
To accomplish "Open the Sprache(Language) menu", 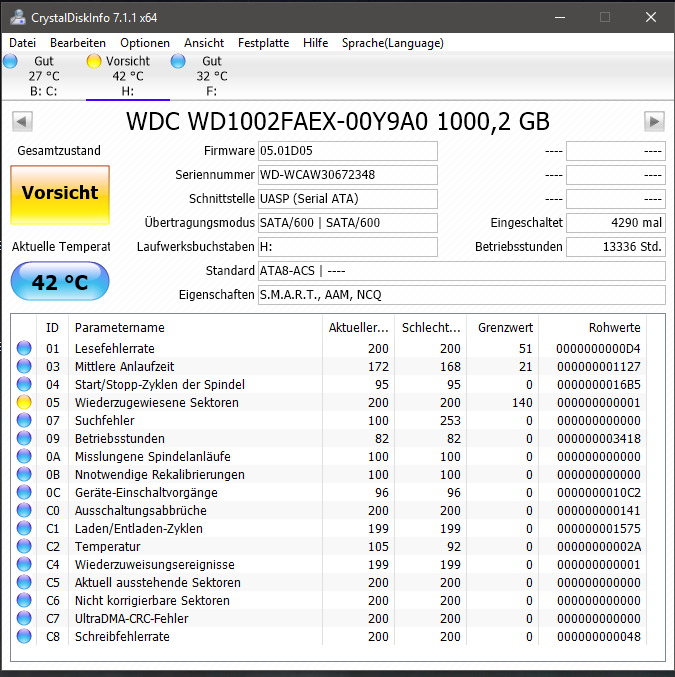I will [x=393, y=43].
